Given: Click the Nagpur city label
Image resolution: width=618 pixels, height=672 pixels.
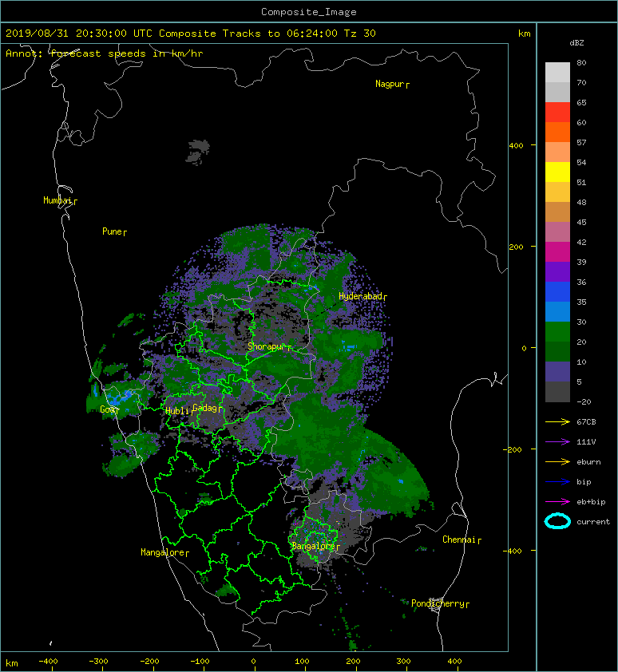Looking at the screenshot, I should click(392, 84).
